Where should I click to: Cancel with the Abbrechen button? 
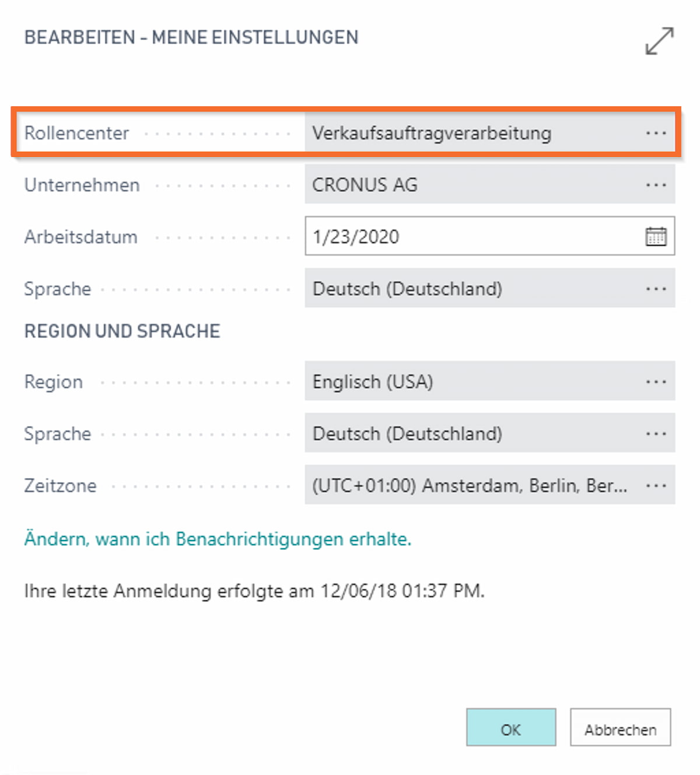621,727
